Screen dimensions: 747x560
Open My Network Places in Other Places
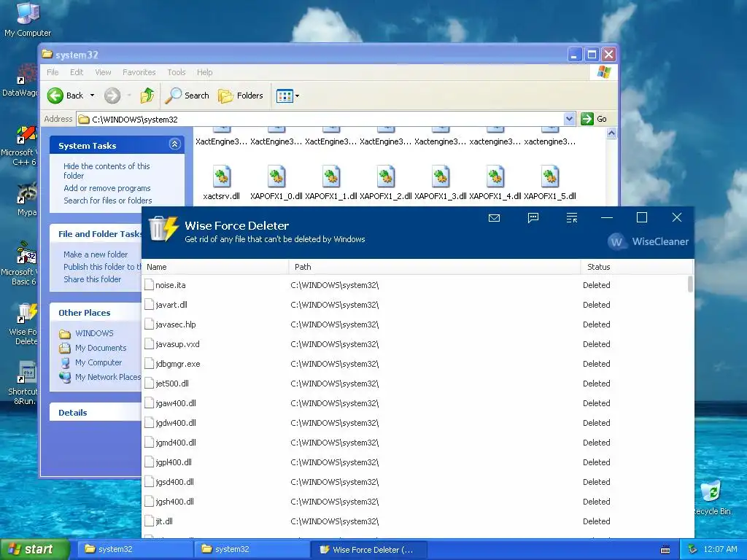pyautogui.click(x=100, y=377)
